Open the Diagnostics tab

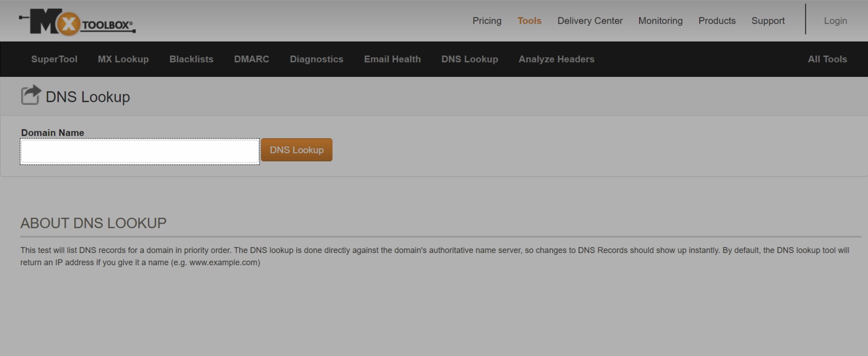(x=316, y=59)
